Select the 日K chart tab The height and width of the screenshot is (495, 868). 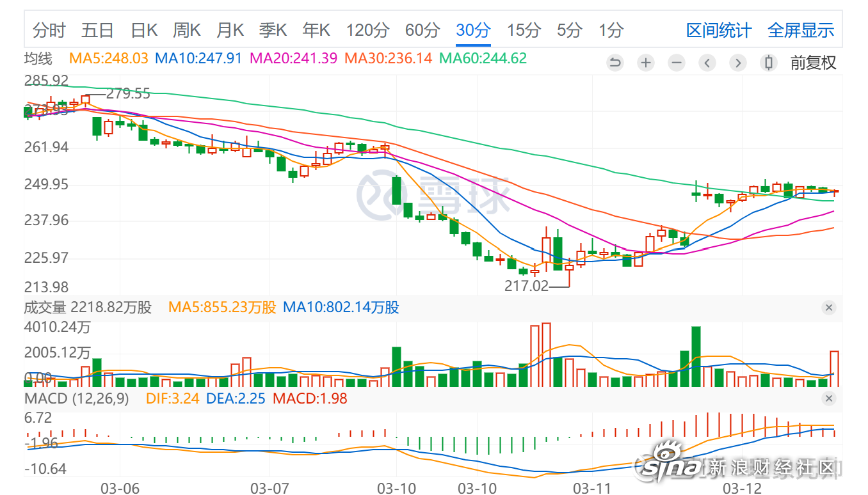point(143,30)
